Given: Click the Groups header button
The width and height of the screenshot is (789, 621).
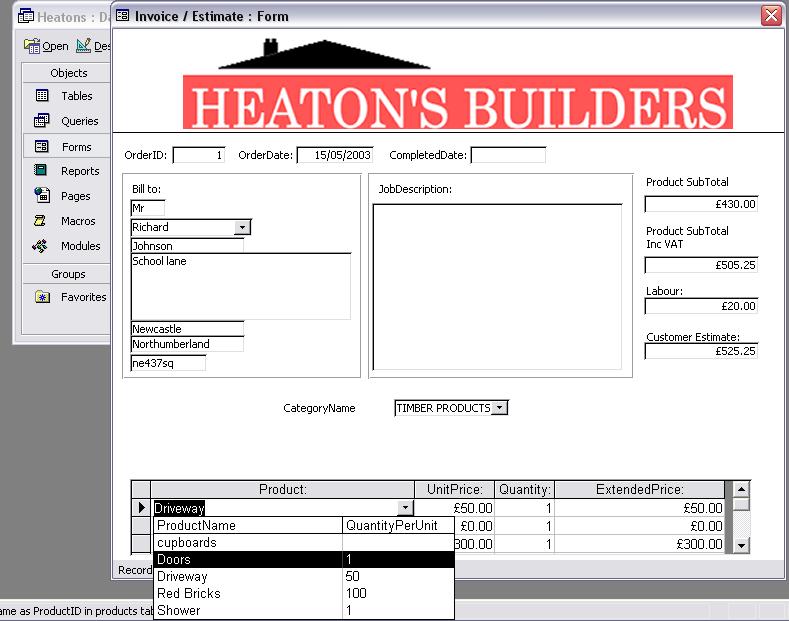Looking at the screenshot, I should pyautogui.click(x=66, y=274).
